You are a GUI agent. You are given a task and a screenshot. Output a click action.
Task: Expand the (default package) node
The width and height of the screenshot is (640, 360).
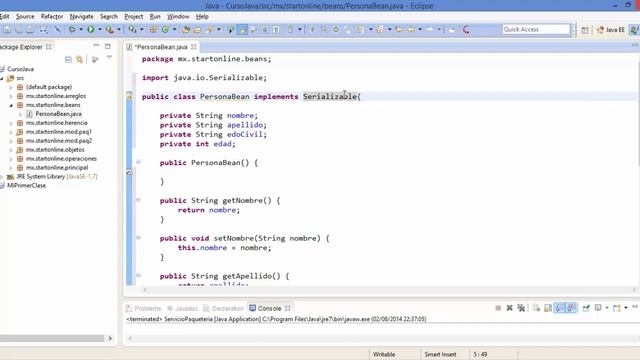click(x=11, y=87)
